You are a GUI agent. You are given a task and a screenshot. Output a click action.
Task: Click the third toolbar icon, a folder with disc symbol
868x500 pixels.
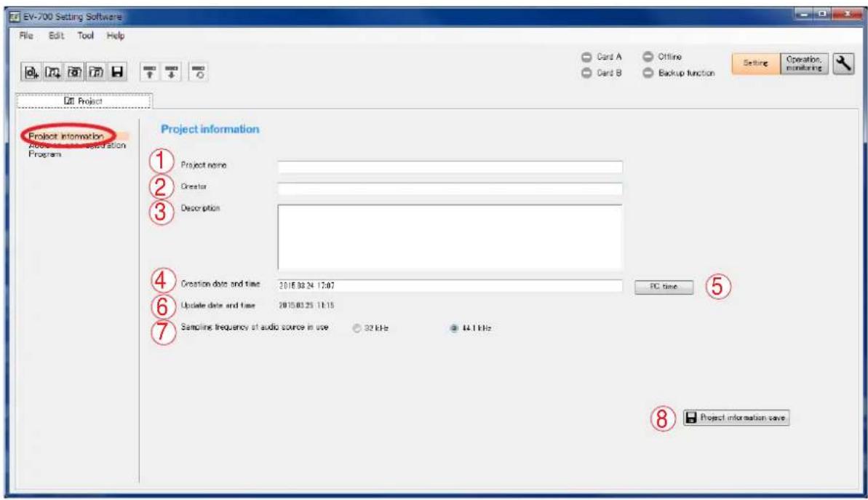[74, 72]
